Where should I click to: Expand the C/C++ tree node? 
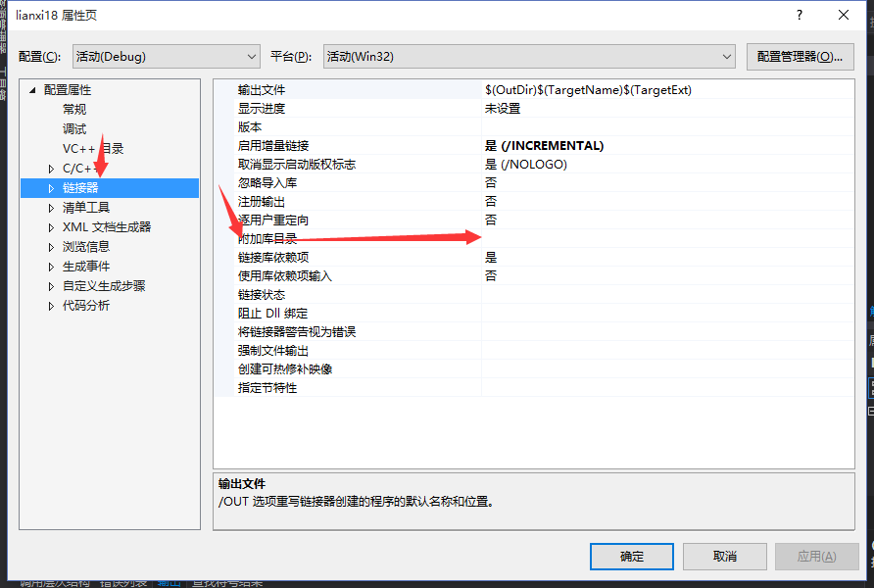tap(51, 169)
